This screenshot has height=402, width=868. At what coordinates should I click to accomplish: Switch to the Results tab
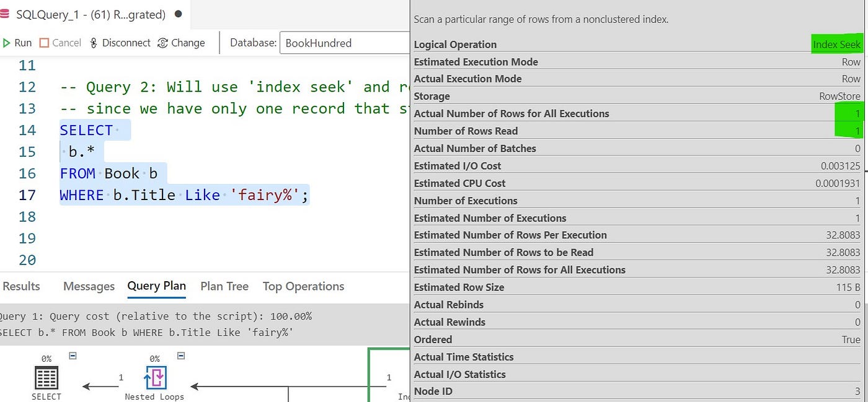point(21,286)
